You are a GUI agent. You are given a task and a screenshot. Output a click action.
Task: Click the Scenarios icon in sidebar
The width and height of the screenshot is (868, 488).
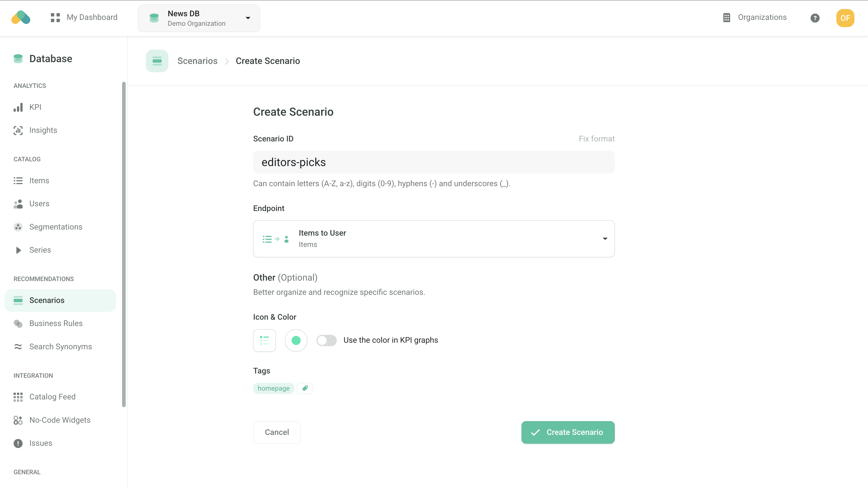[18, 300]
